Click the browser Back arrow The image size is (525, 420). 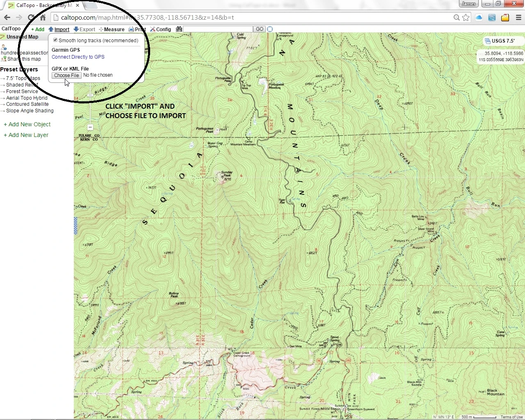(7, 17)
